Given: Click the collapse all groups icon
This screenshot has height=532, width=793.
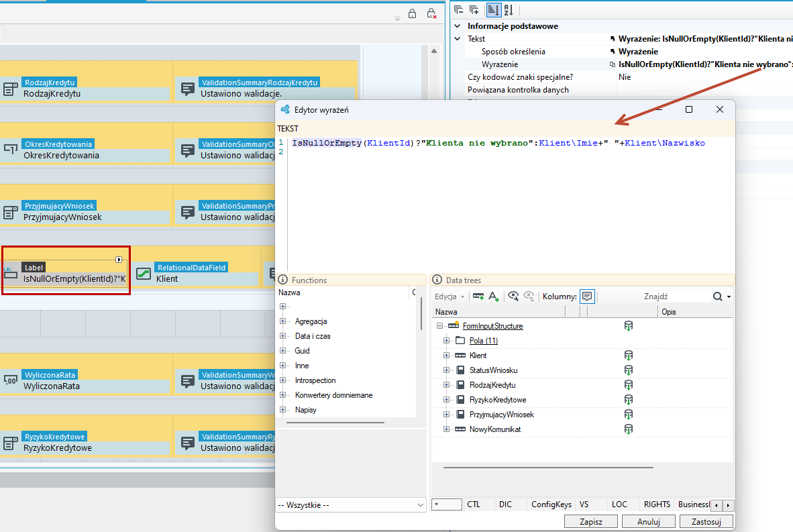Looking at the screenshot, I should click(x=459, y=9).
